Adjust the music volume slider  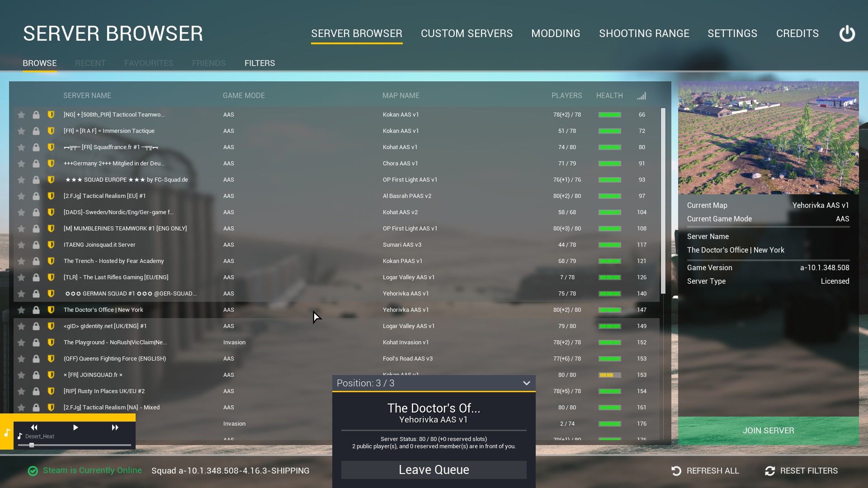[32, 445]
